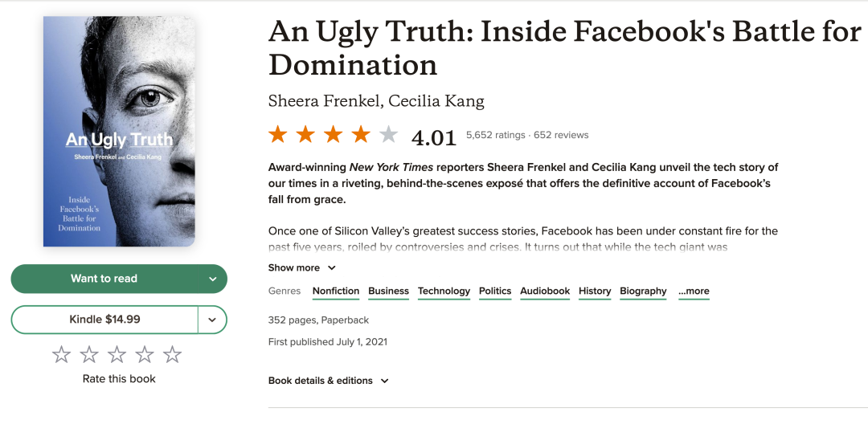Open the Want to read shelf dropdown arrow
Image resolution: width=868 pixels, height=428 pixels.
[x=212, y=279]
